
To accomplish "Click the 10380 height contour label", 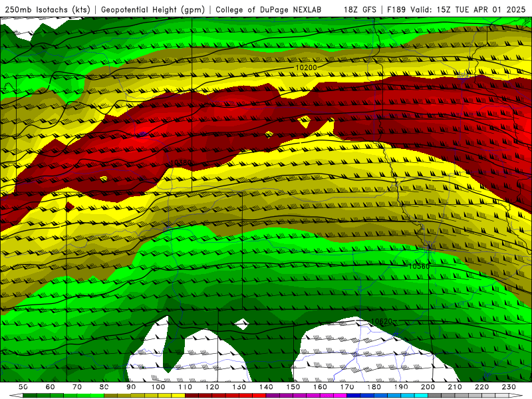I will point(180,163).
